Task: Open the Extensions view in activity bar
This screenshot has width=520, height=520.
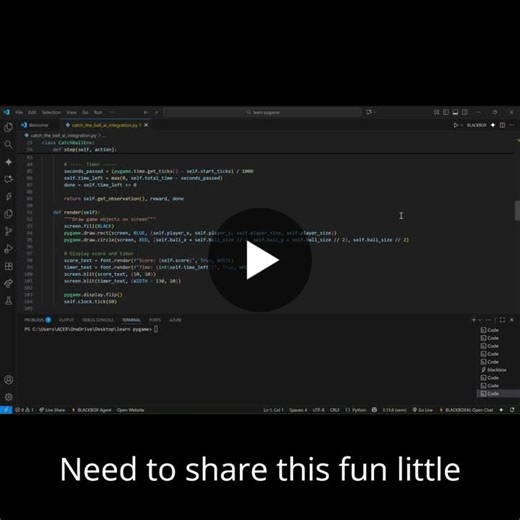Action: pyautogui.click(x=9, y=266)
